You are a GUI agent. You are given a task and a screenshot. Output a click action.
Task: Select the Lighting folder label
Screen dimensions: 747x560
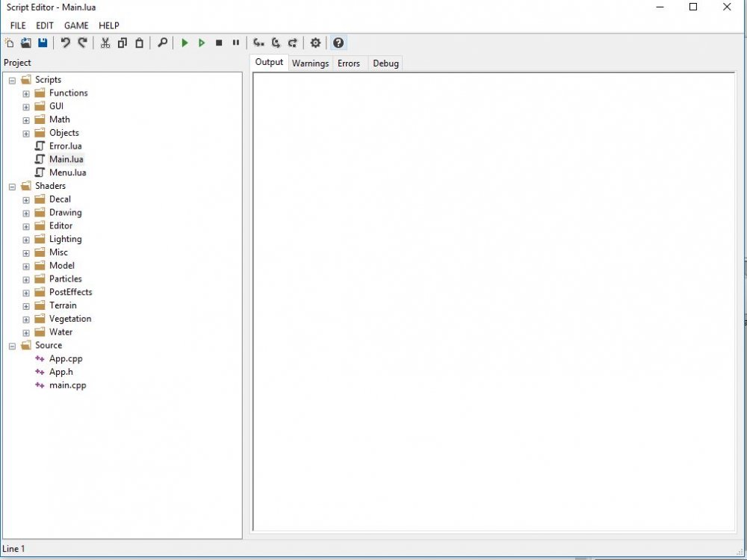[x=65, y=239]
